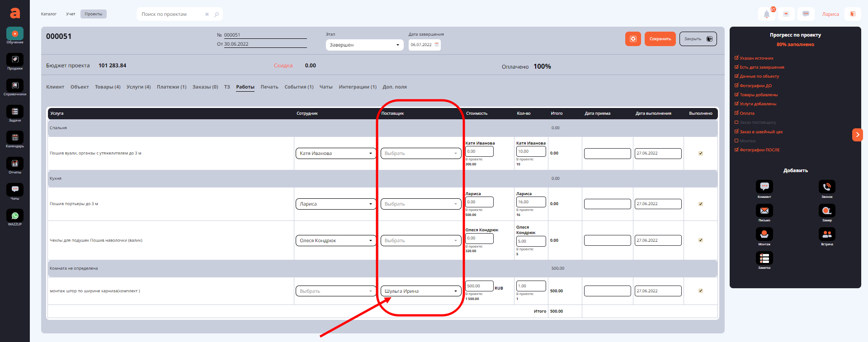
Task: Open the Этап dropdown showing Завершен
Action: pos(364,45)
